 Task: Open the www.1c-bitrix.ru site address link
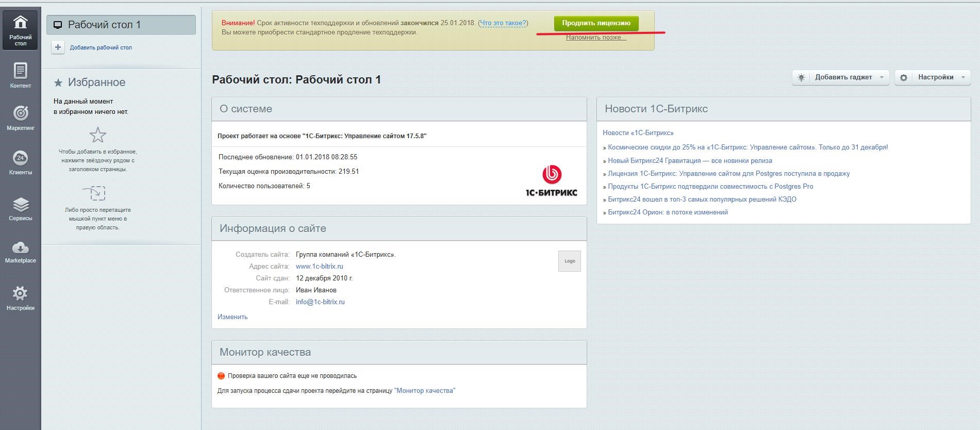click(319, 267)
